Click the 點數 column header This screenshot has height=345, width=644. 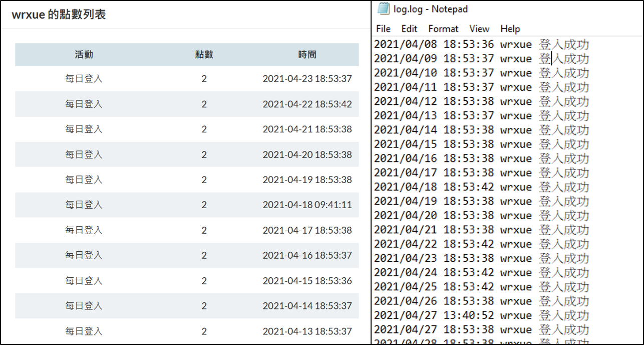pos(204,55)
